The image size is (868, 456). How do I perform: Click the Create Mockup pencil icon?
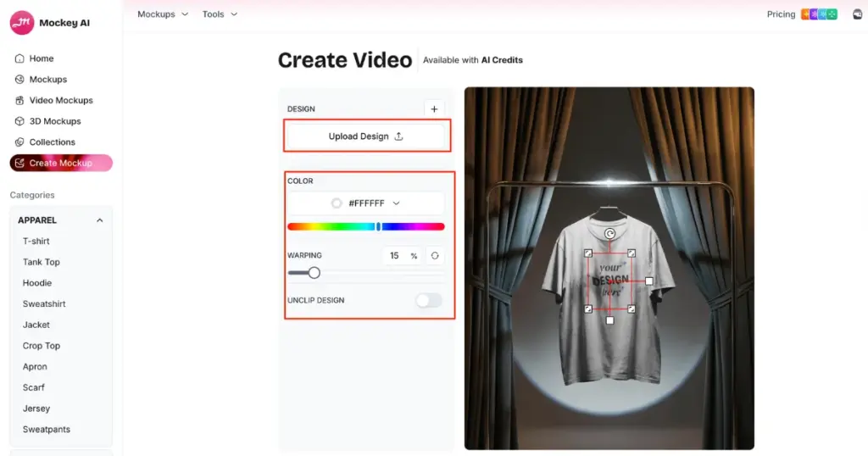19,163
